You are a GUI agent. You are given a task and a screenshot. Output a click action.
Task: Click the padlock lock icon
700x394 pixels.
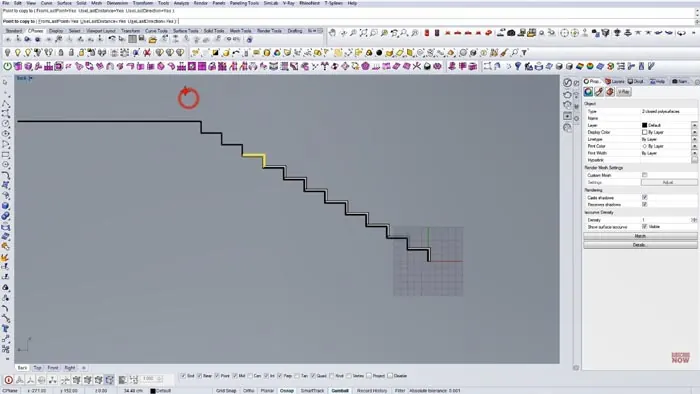[61, 53]
